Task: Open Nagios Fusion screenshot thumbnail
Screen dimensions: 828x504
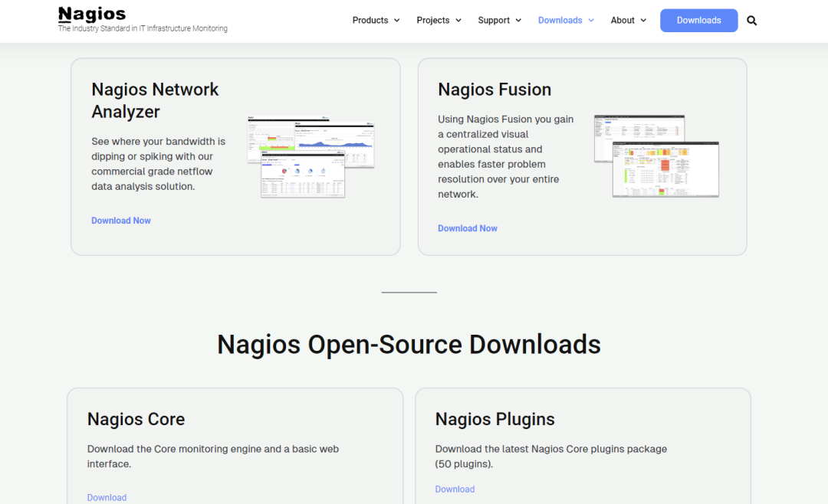Action: pos(656,155)
